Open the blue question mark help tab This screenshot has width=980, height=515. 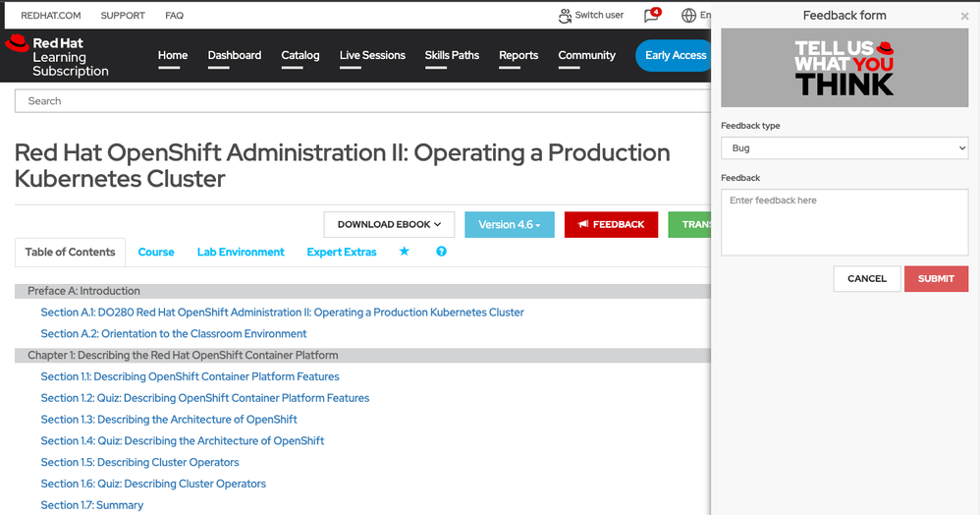point(441,252)
